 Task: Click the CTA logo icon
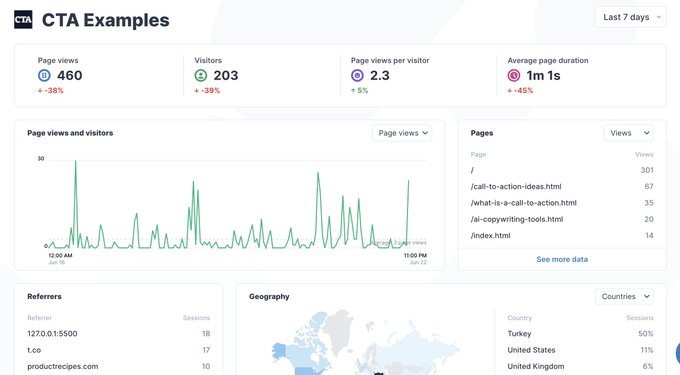click(23, 20)
